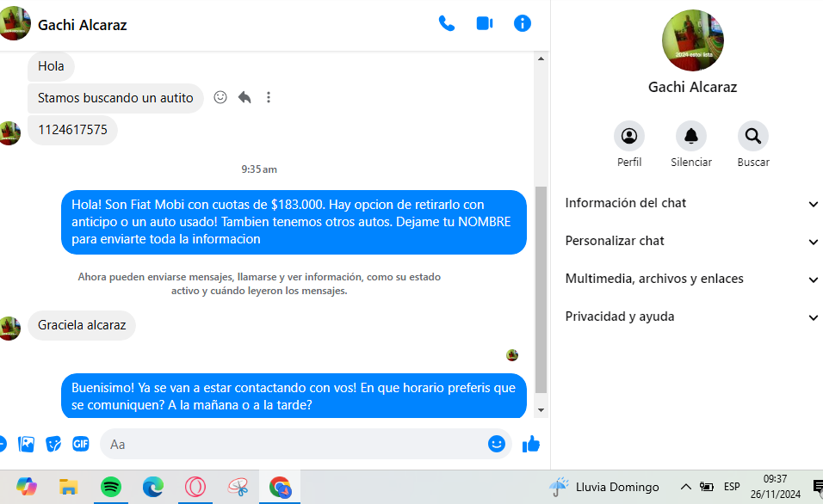Click the message text input field
This screenshot has width=823, height=504.
tap(293, 445)
